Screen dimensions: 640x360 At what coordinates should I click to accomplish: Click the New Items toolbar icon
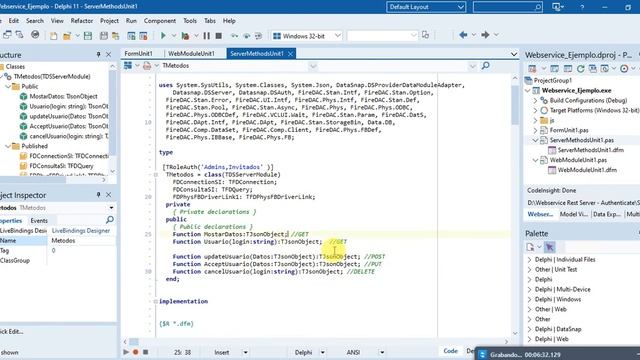pos(53,36)
